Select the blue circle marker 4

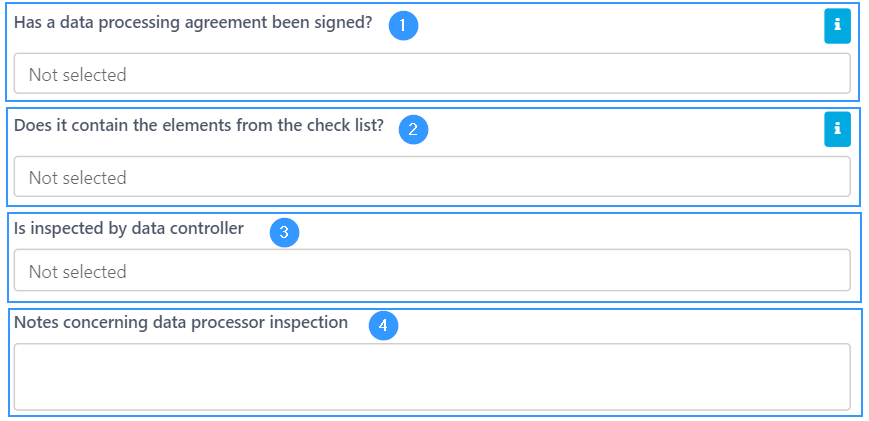click(384, 326)
